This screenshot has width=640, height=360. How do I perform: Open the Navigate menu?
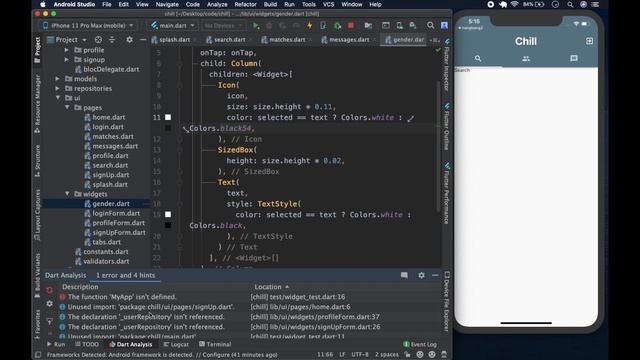[x=167, y=4]
